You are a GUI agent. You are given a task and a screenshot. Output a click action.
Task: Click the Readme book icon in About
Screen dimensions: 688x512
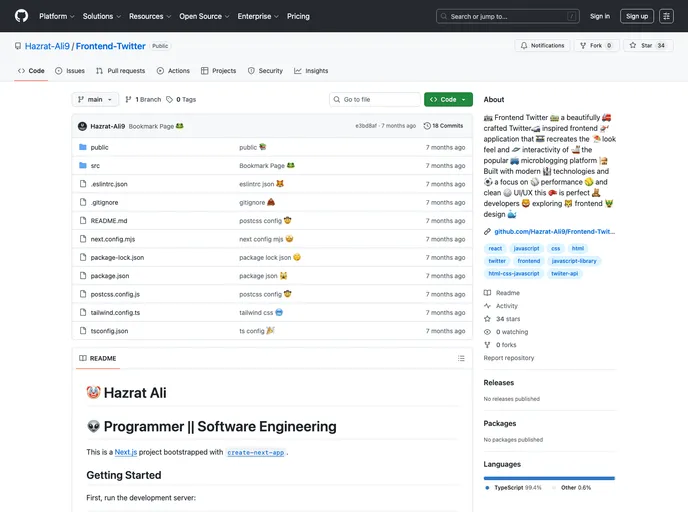coord(487,293)
